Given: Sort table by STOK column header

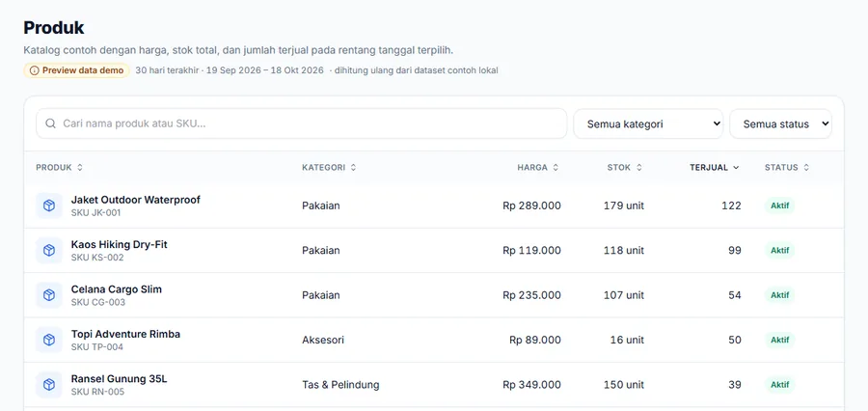Looking at the screenshot, I should pos(624,167).
